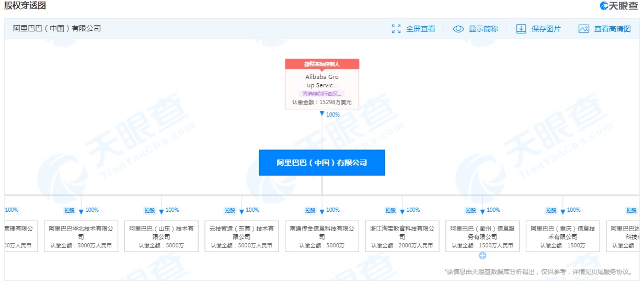The image size is (644, 285).
Task: Open 云技智造（东莞）技术有限公司 node
Action: coord(241,236)
